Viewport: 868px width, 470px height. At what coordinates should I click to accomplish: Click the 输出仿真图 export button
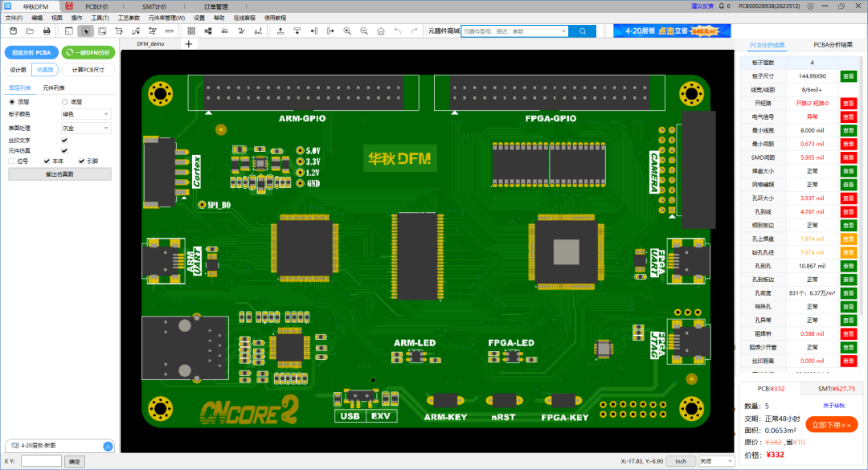click(x=59, y=174)
